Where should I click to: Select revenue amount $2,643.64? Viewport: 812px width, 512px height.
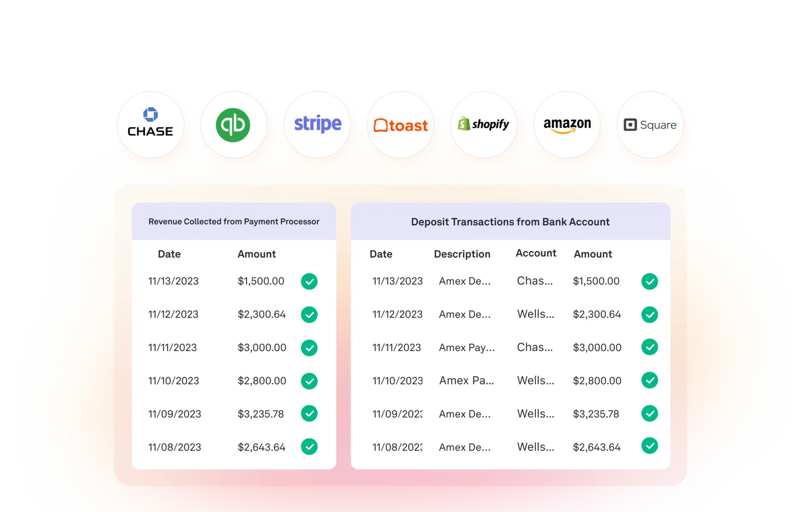click(x=261, y=447)
